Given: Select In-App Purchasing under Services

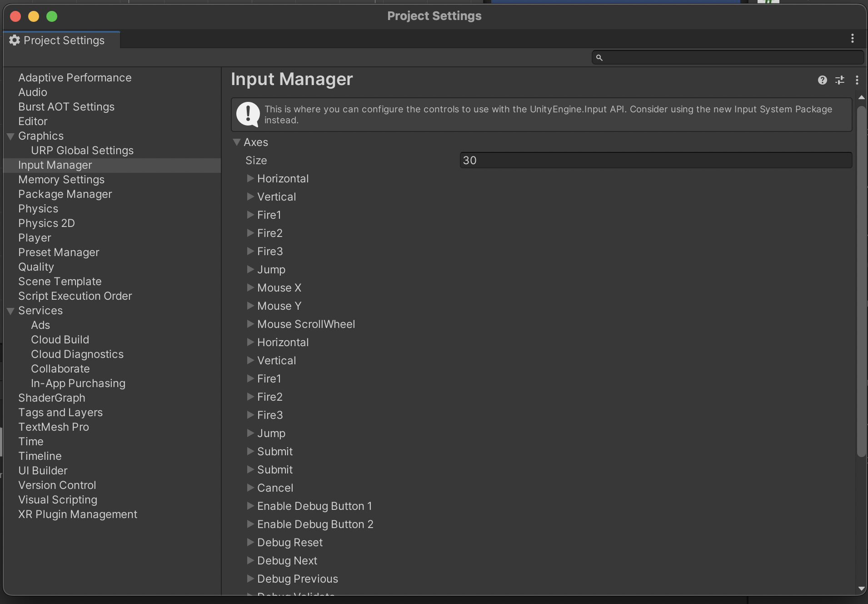Looking at the screenshot, I should click(x=78, y=383).
